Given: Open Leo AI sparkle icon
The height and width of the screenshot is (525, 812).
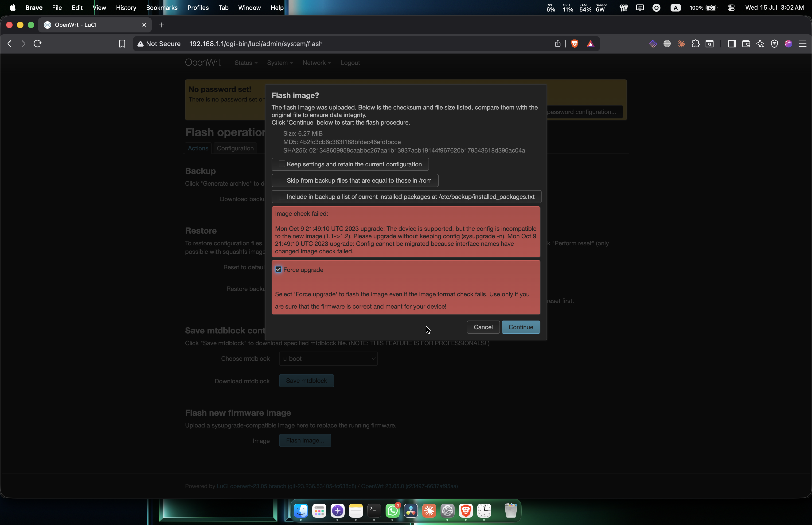Looking at the screenshot, I should (x=760, y=44).
